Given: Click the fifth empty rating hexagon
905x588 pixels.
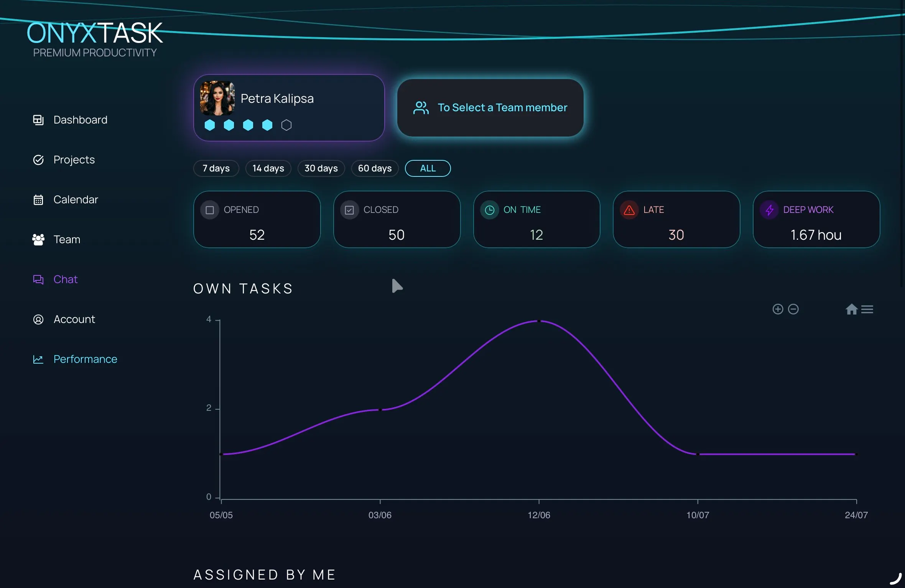Looking at the screenshot, I should (x=286, y=125).
